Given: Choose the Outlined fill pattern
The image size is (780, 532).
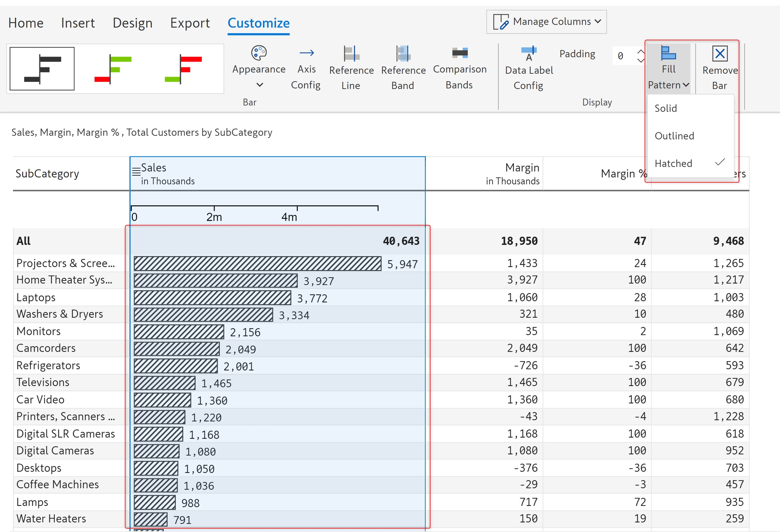Looking at the screenshot, I should pos(674,136).
